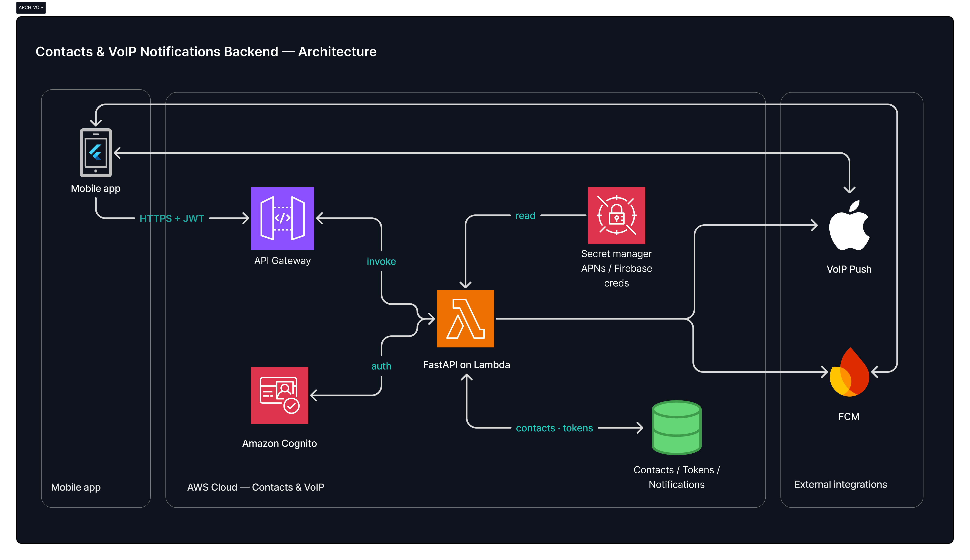Select the 'External integrations' group label
970x560 pixels.
coord(840,485)
